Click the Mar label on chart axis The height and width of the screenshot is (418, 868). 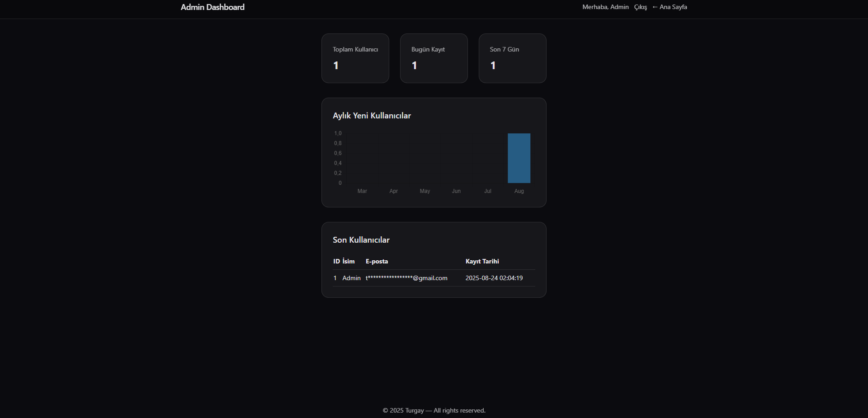(x=362, y=191)
